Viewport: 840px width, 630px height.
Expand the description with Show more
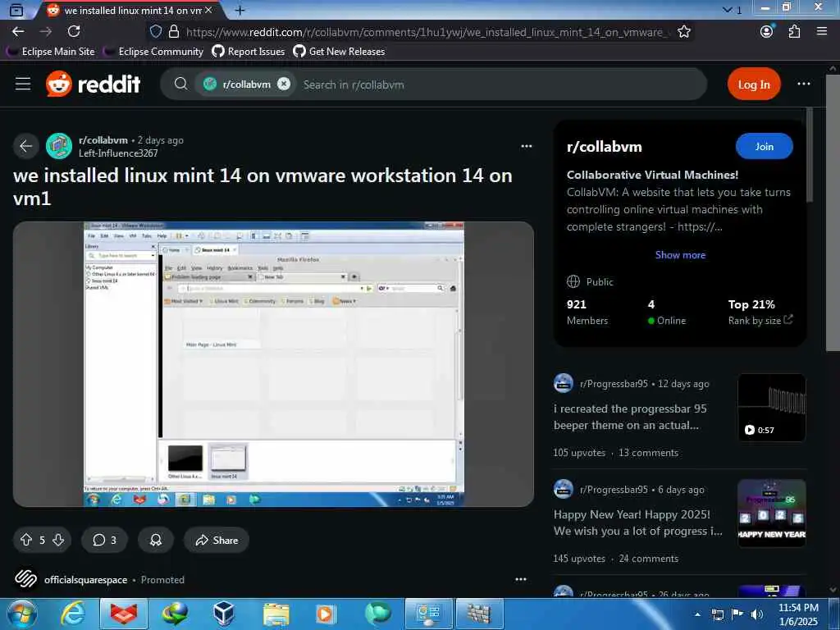(680, 255)
